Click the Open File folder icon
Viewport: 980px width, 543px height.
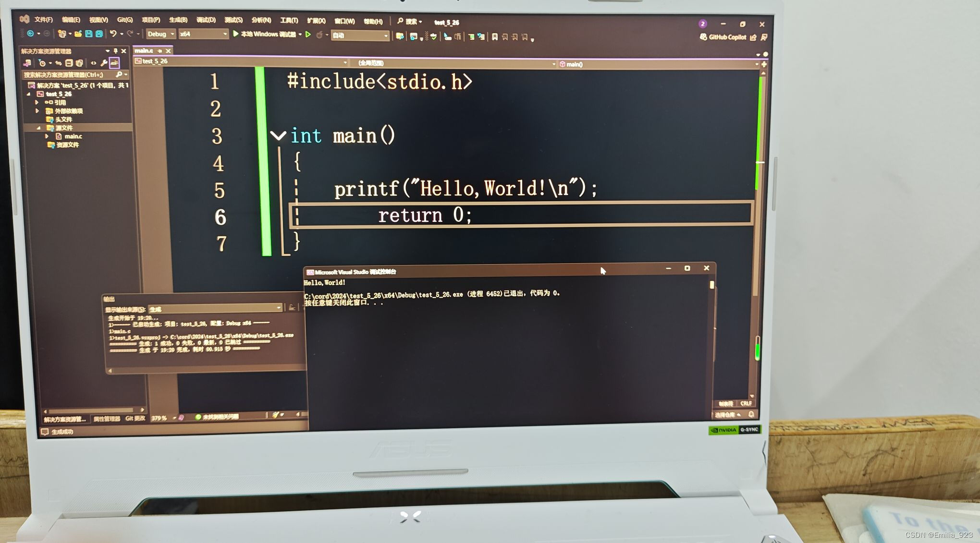(78, 34)
